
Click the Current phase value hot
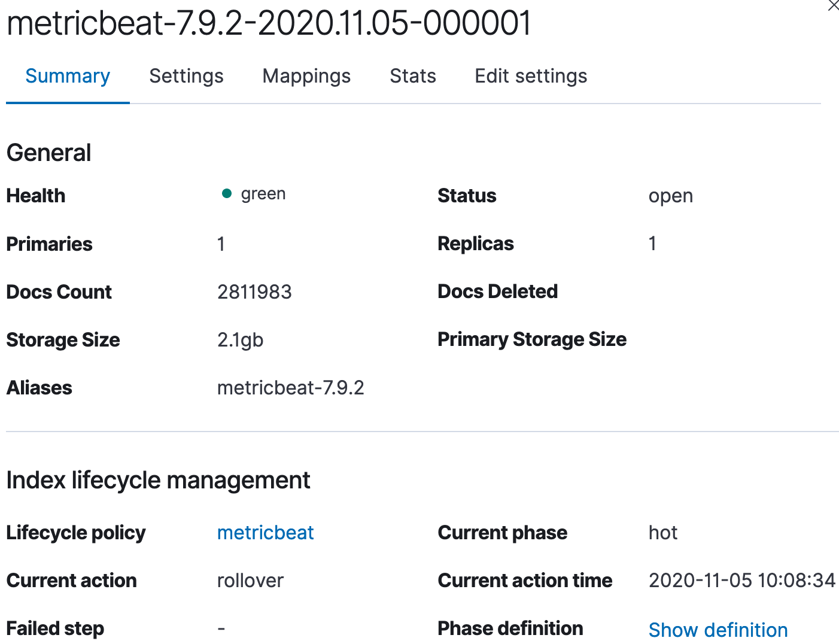662,533
